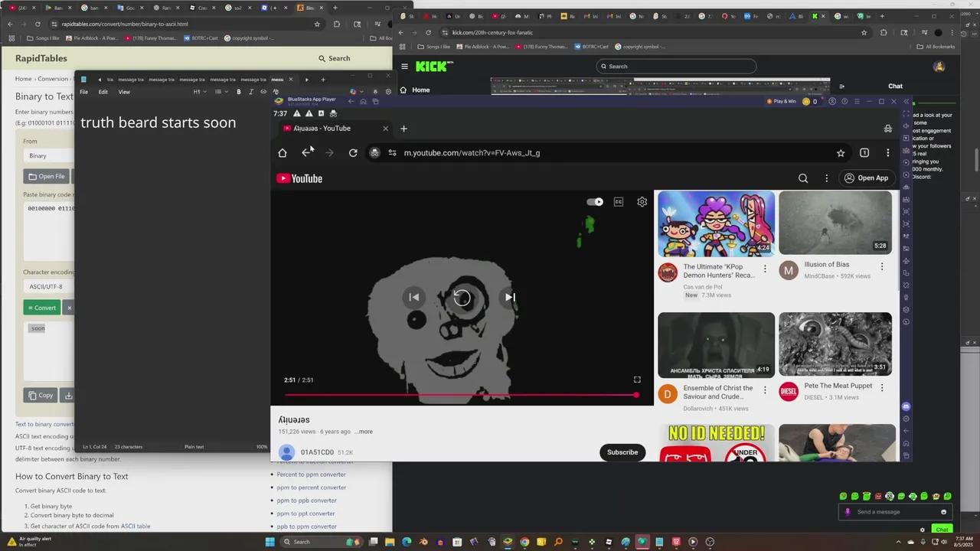The image size is (980, 551).
Task: Open the tab switcher showing 1 tab
Action: [x=864, y=153]
